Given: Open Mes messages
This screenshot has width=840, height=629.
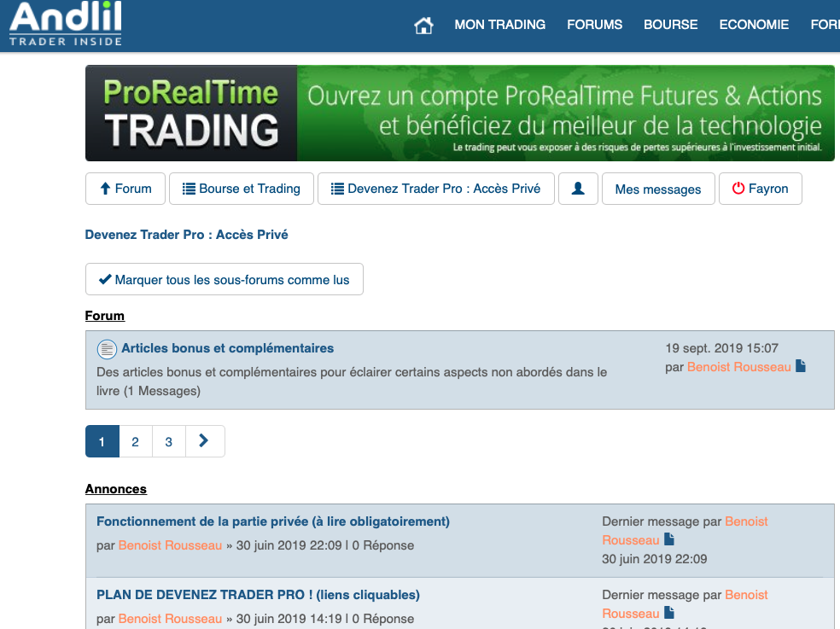Looking at the screenshot, I should pos(658,189).
